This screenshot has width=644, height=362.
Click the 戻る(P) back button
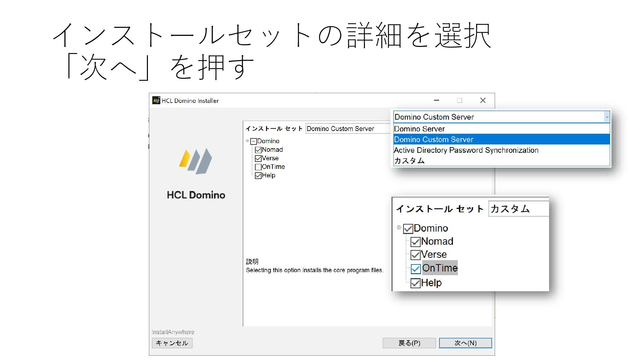pyautogui.click(x=409, y=343)
